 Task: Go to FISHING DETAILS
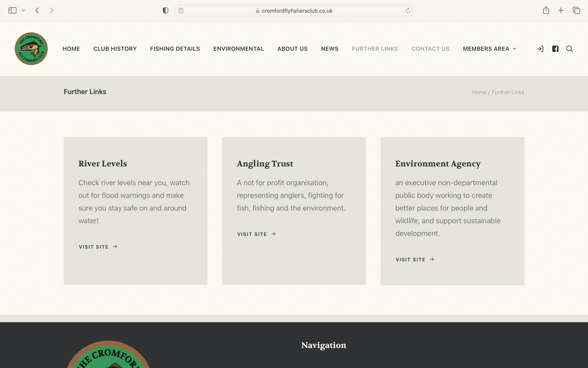click(x=175, y=49)
